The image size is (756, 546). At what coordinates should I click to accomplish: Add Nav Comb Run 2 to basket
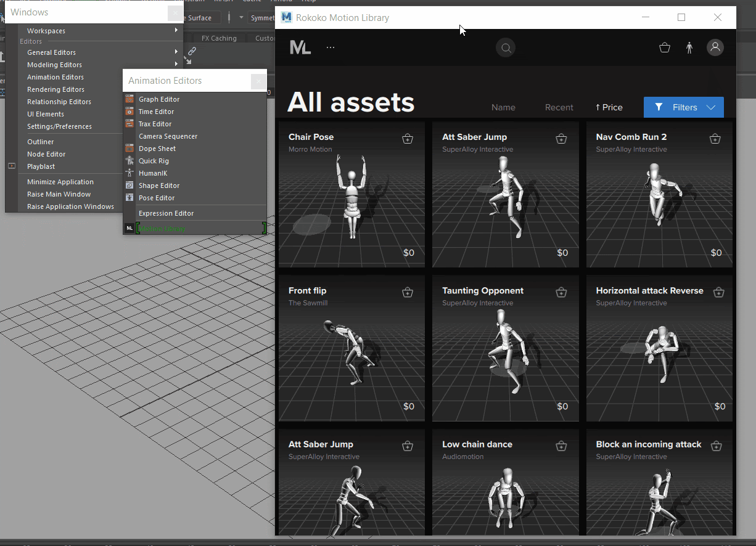click(x=715, y=139)
